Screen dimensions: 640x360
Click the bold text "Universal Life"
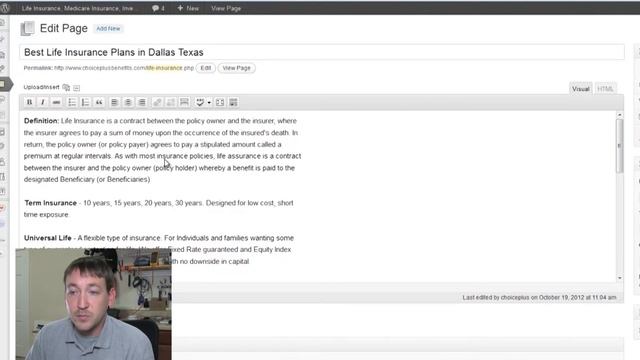48,238
